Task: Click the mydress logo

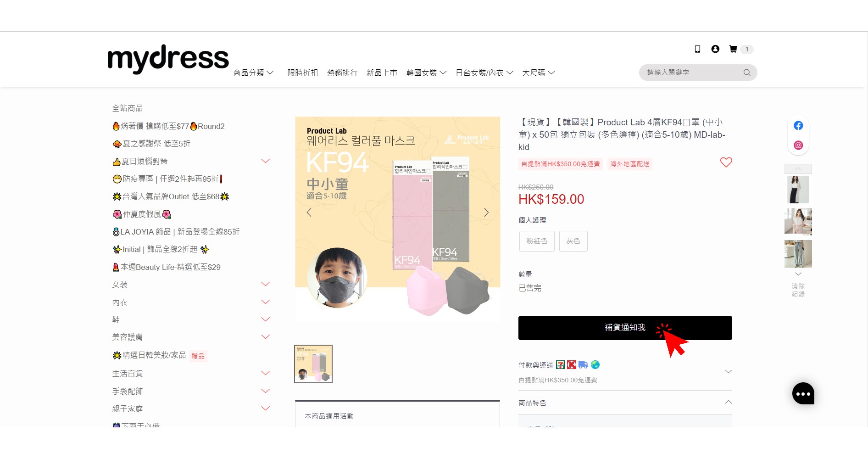Action: tap(168, 59)
